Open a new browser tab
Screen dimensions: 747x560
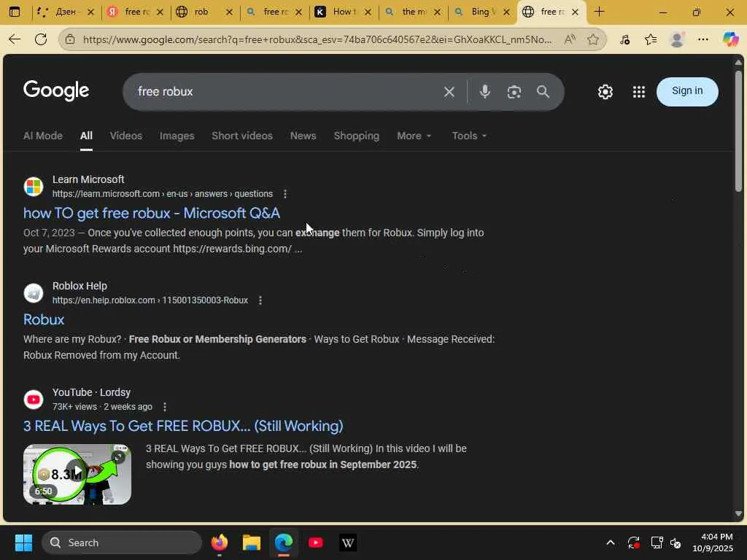coord(600,12)
